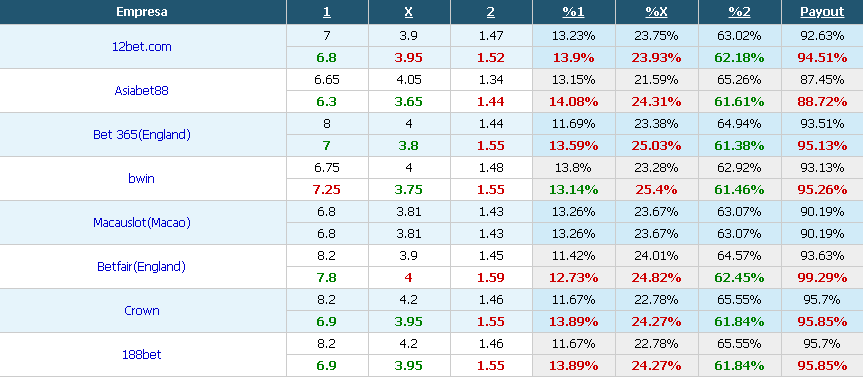Open the Asiabet88 company link
This screenshot has height=377, width=863.
142,91
